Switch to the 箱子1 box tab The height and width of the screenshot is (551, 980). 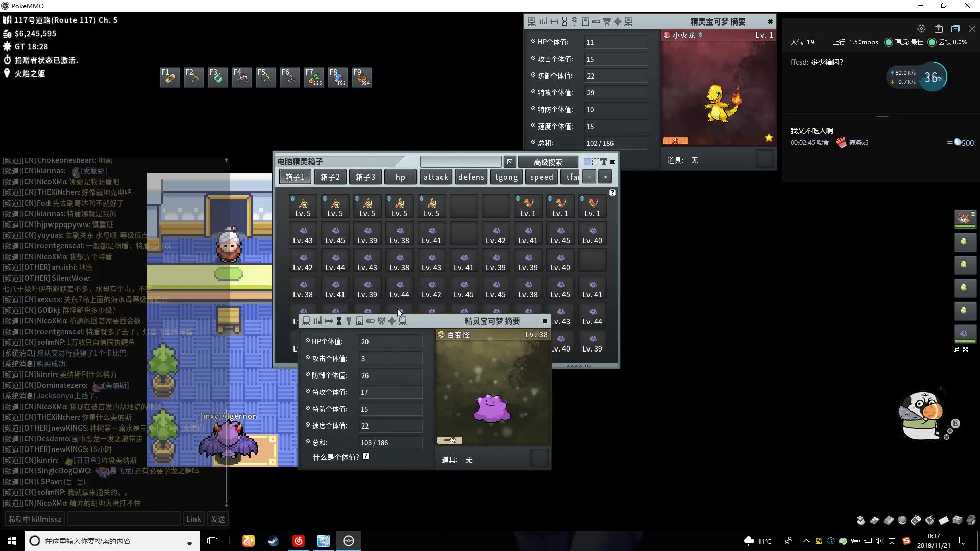pos(295,177)
